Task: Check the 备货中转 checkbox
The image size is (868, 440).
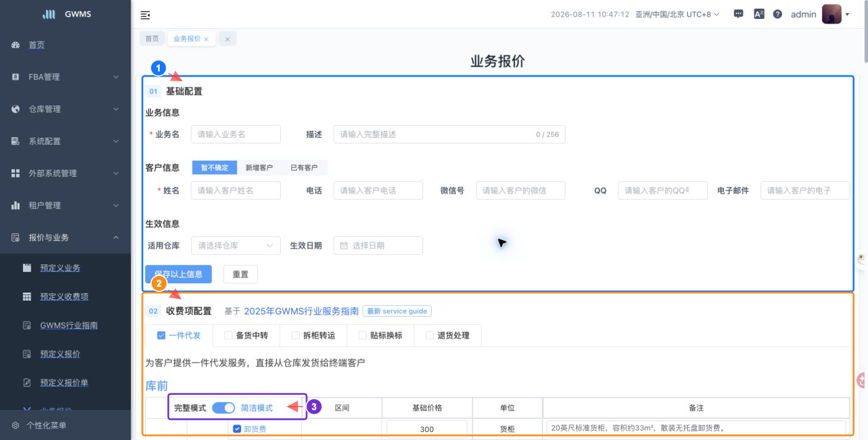Action: pos(228,335)
